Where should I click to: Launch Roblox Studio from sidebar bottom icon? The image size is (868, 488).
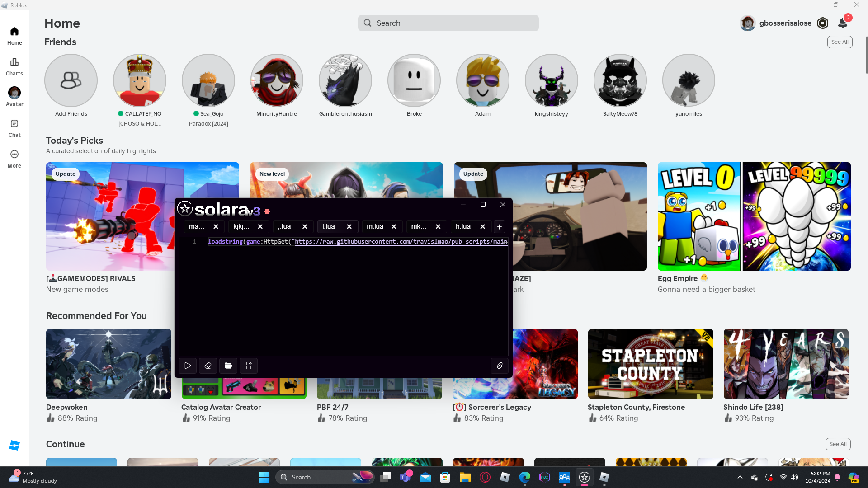(14, 446)
